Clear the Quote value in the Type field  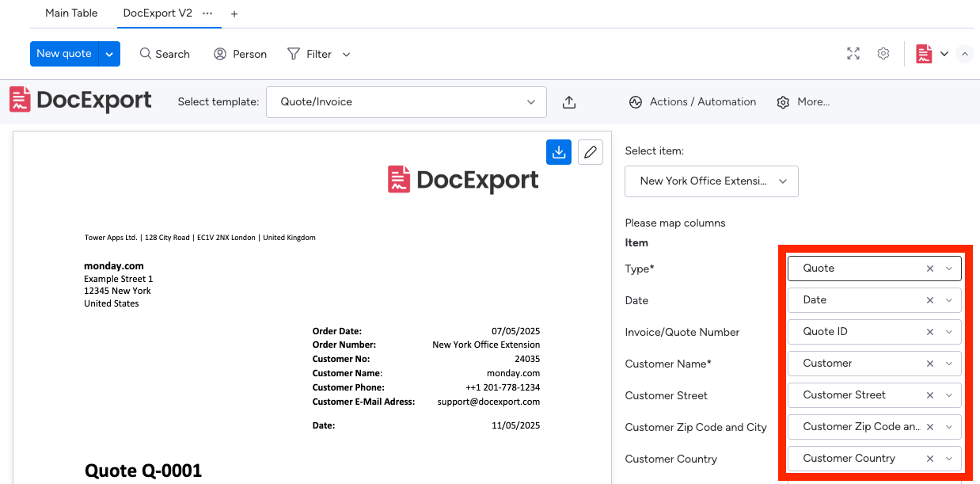930,269
